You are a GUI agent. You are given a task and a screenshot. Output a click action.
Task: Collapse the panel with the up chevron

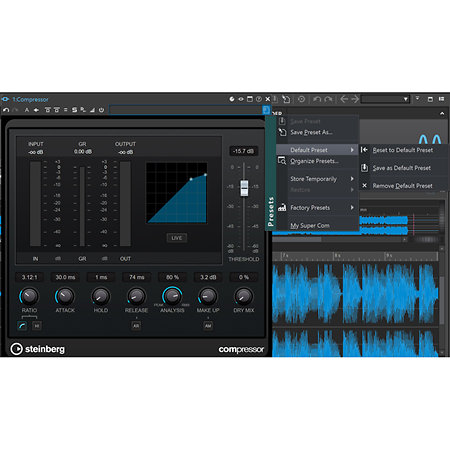(x=442, y=114)
